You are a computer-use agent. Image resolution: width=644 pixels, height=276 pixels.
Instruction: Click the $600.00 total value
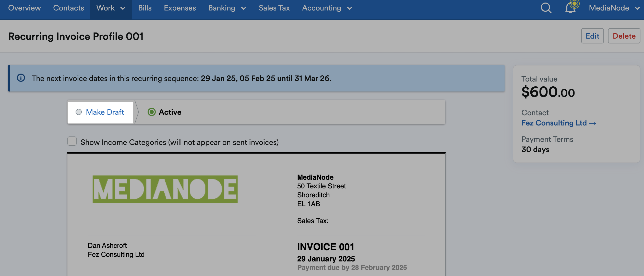548,92
